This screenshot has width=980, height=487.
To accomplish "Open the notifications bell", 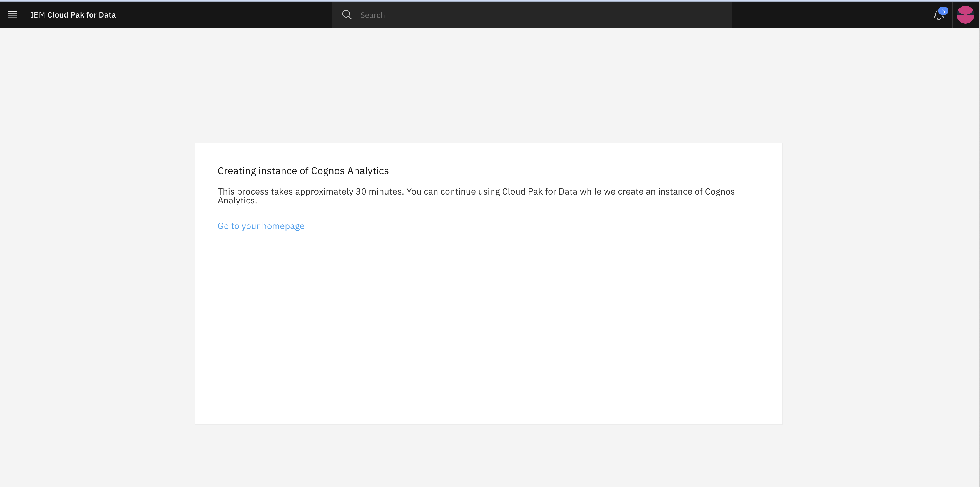I will [x=938, y=15].
